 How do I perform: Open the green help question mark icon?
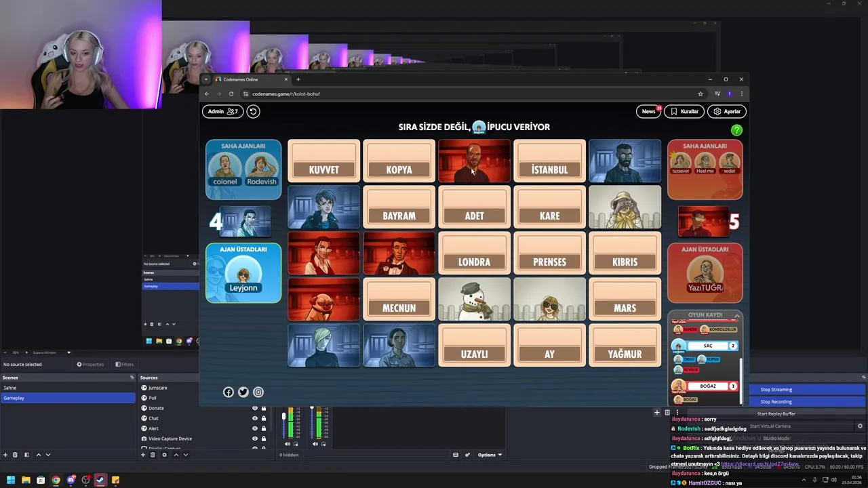pyautogui.click(x=736, y=130)
